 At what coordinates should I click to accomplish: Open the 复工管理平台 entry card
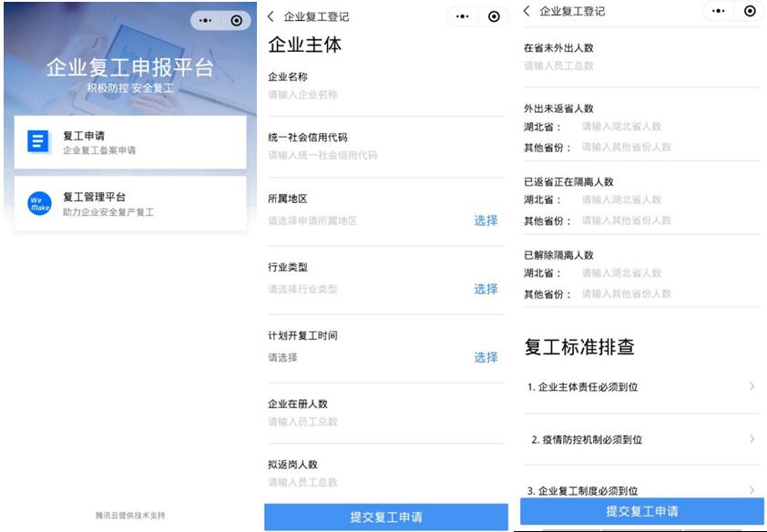(x=130, y=203)
